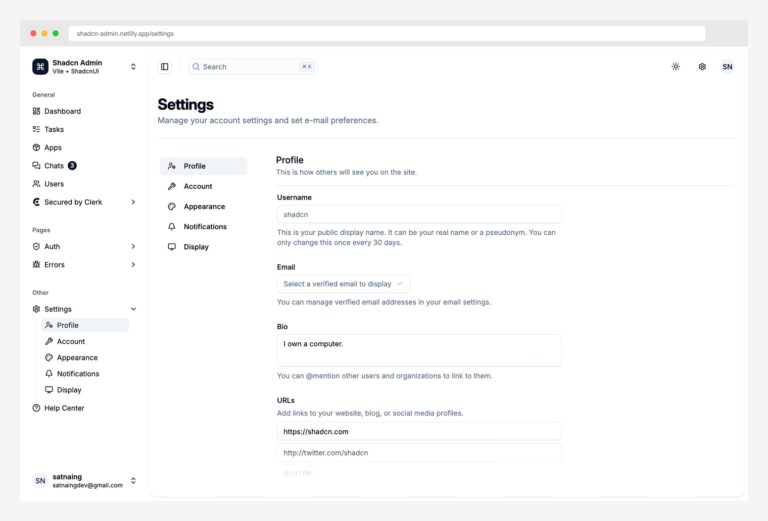Click sidebar Notifications bell icon
Viewport: 768px width, 521px height.
point(49,374)
